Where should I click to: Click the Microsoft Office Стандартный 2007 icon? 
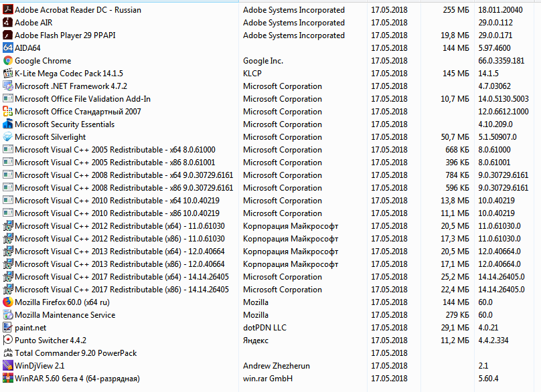tap(7, 111)
